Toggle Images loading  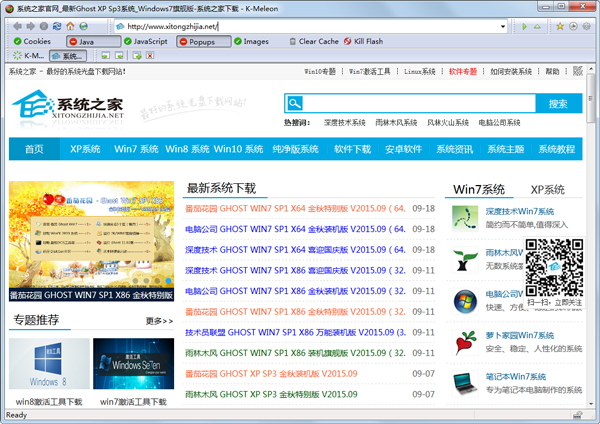click(251, 41)
